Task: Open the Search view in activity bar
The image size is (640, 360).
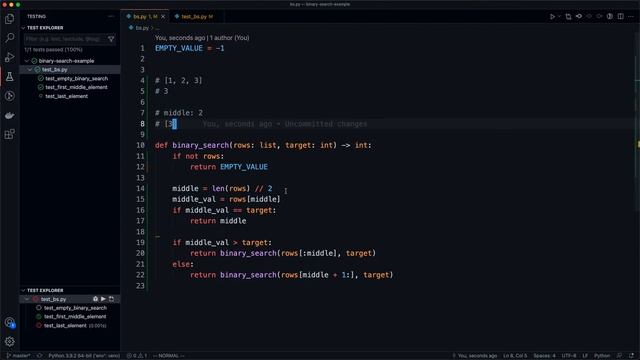Action: pyautogui.click(x=9, y=38)
